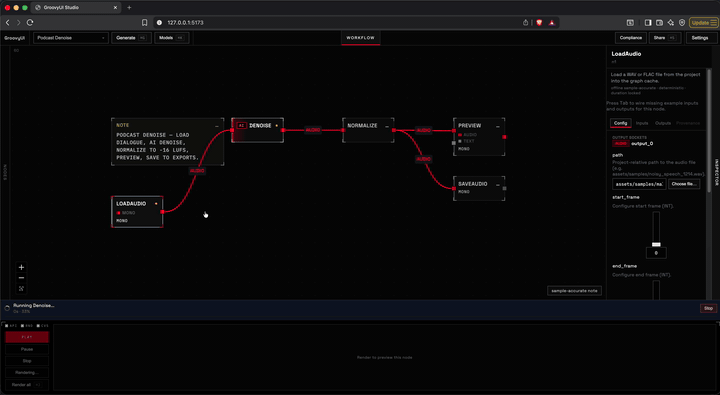The width and height of the screenshot is (720, 395).
Task: Click the SAVEAUDIO node output socket
Action: [x=504, y=188]
